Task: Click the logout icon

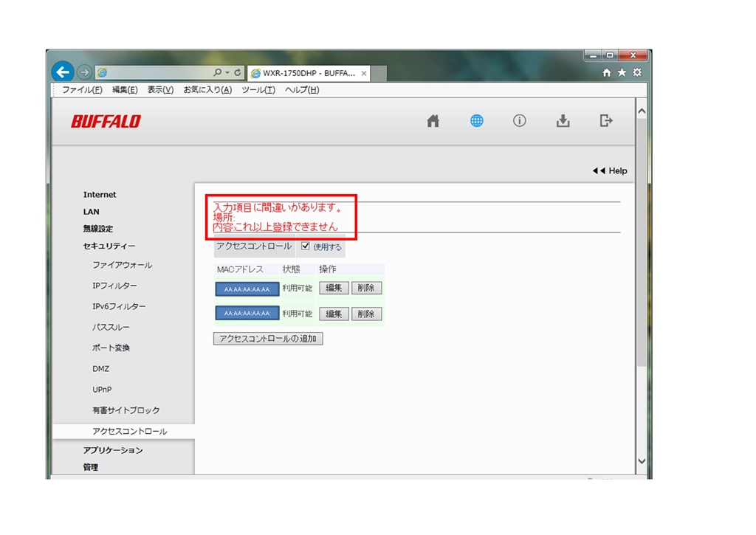Action: tap(606, 120)
